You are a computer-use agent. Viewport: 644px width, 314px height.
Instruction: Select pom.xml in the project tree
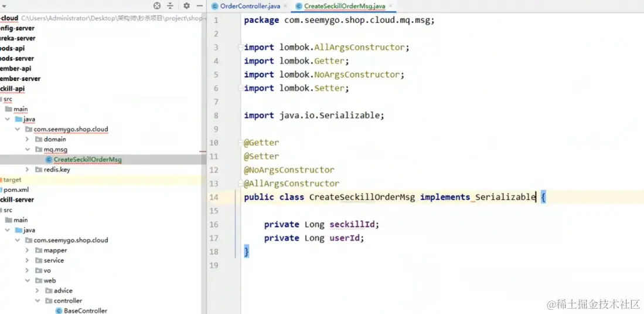pyautogui.click(x=16, y=190)
